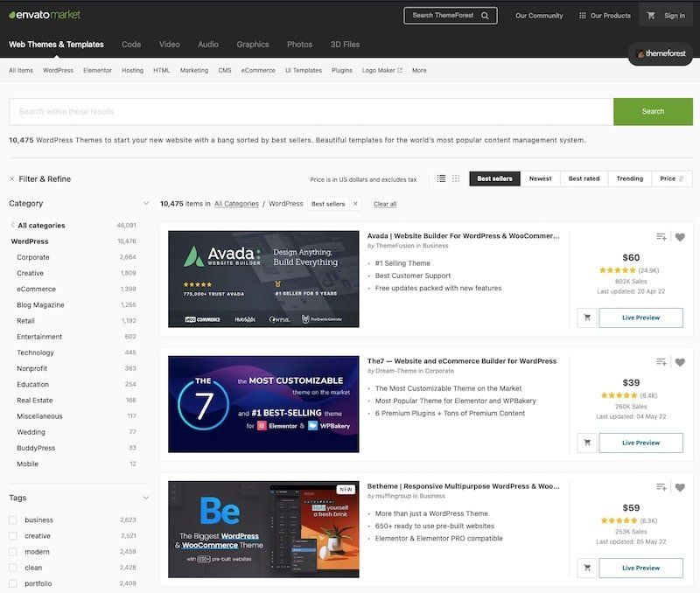
Task: Open the Betheme thumbnail image
Action: [263, 529]
